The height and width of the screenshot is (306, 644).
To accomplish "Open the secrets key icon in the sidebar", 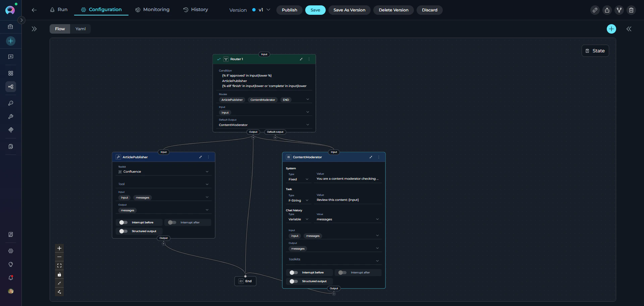I will coord(11,103).
